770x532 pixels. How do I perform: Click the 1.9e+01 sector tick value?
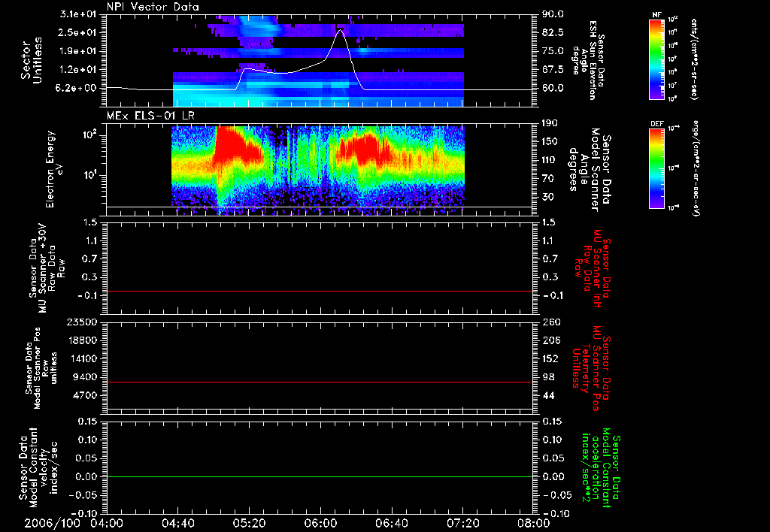tap(78, 51)
